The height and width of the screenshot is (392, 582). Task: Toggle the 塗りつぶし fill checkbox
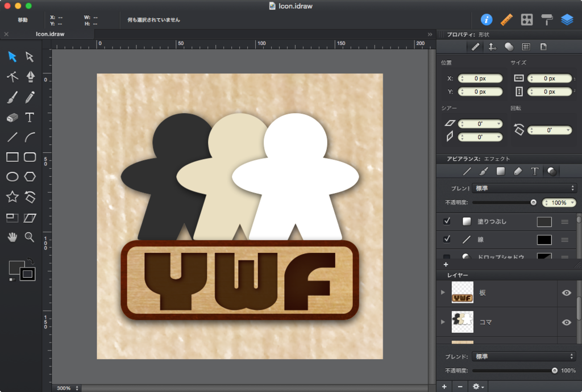[x=447, y=221]
